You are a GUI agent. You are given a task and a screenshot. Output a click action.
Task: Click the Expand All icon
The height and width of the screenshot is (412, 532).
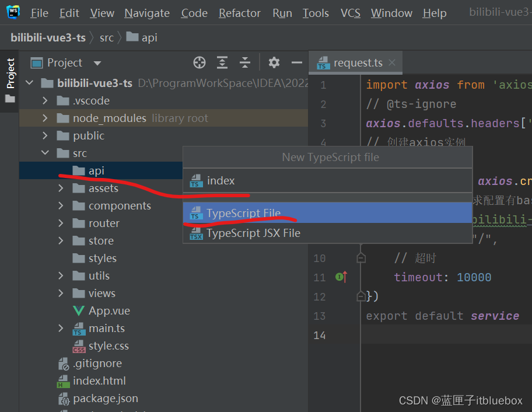tap(222, 62)
